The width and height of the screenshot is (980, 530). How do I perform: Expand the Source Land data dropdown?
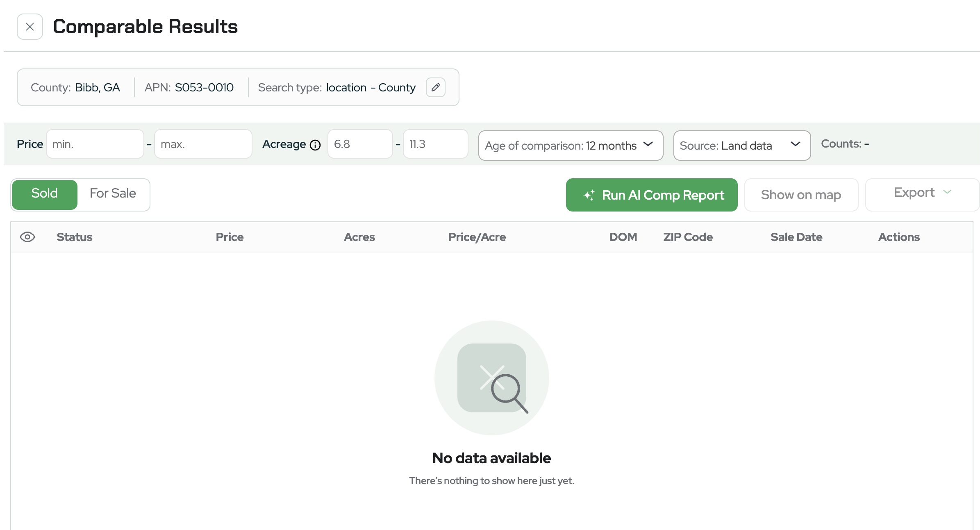(741, 146)
